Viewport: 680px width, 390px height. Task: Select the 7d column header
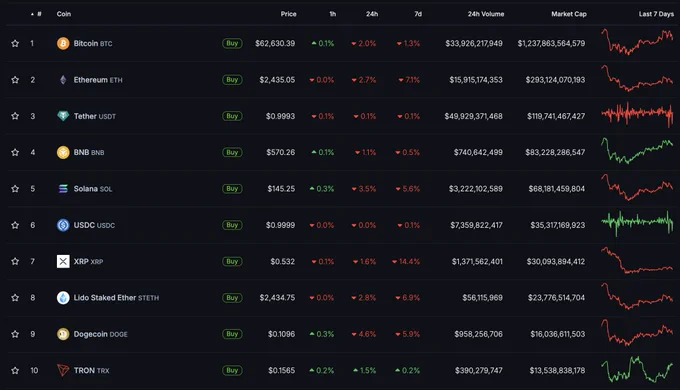418,14
